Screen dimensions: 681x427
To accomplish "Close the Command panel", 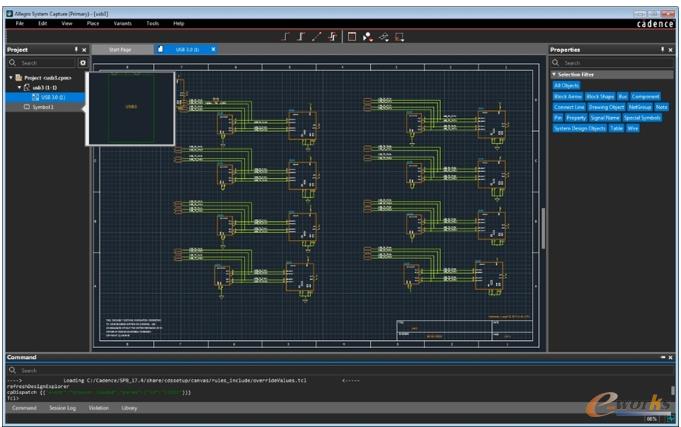I will (671, 357).
